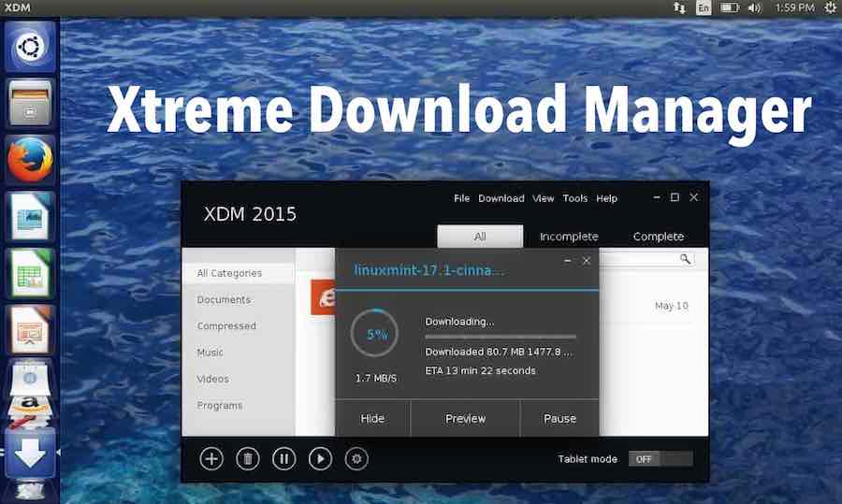The image size is (842, 504).
Task: Click the Hide button in download dialog
Action: coord(372,418)
